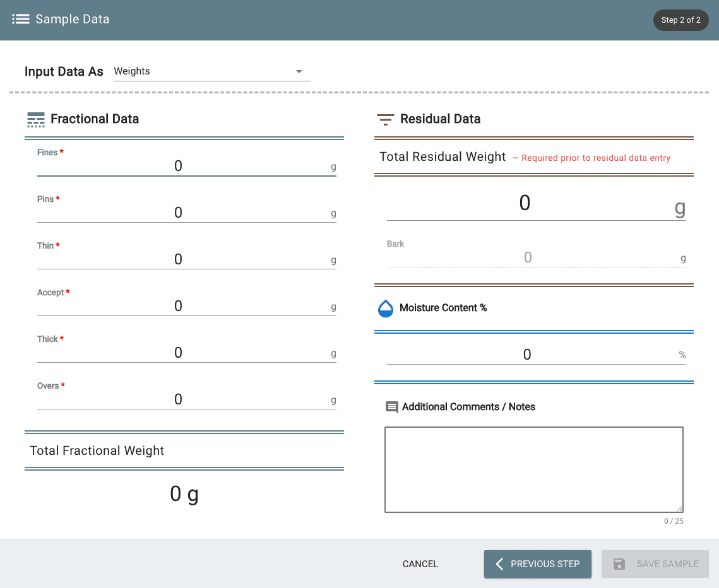Click the Weights dropdown arrow

tap(299, 71)
